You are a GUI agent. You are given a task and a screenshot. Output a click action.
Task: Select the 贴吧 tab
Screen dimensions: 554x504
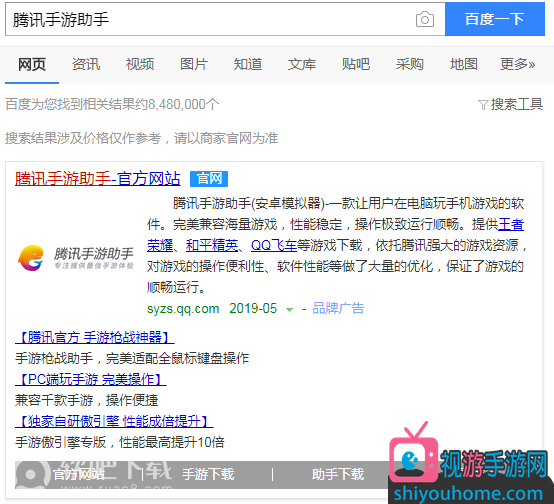coord(356,64)
